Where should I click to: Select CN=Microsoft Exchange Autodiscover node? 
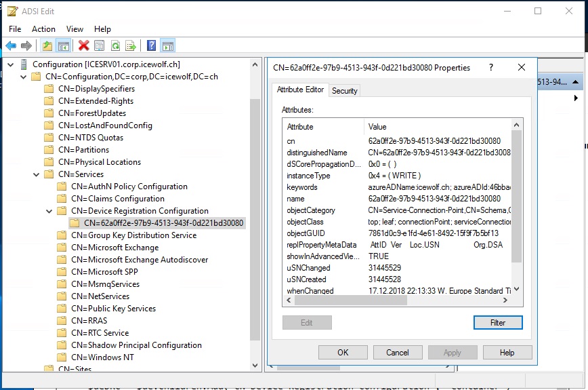140,260
